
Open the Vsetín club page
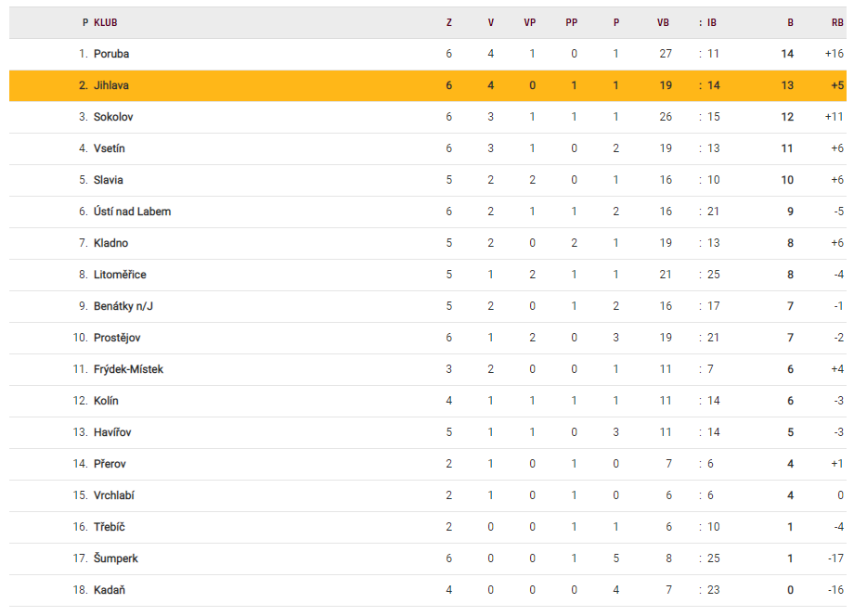pos(110,148)
